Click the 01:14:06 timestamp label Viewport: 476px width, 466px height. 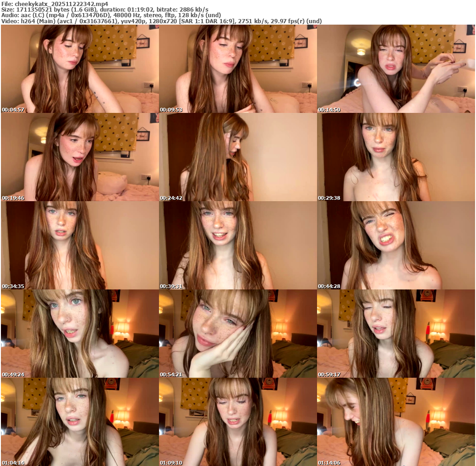[x=329, y=463]
